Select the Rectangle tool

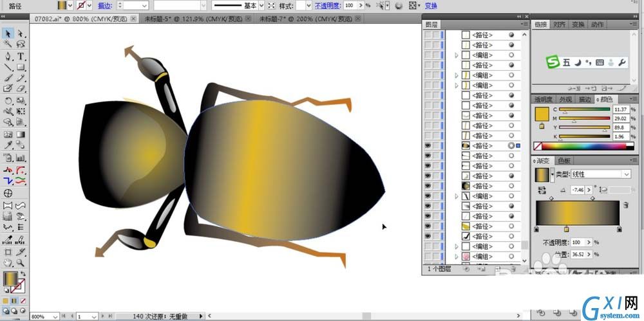pyautogui.click(x=21, y=67)
